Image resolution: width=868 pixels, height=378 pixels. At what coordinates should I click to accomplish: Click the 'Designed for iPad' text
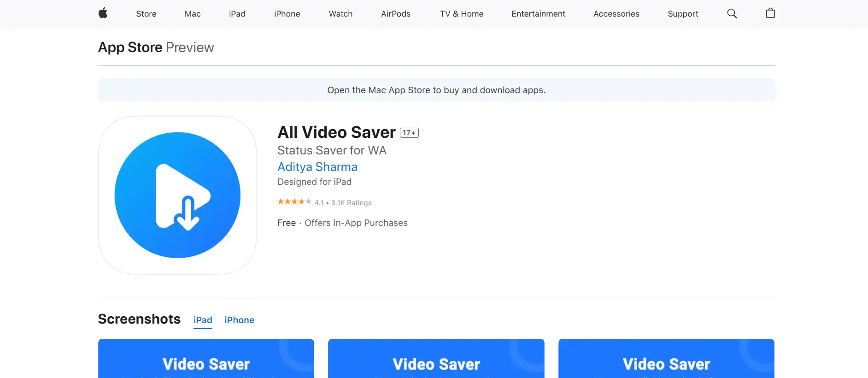314,182
